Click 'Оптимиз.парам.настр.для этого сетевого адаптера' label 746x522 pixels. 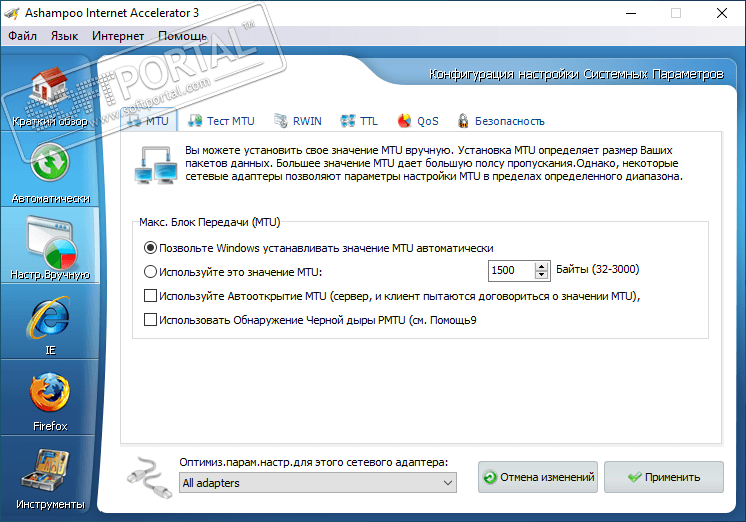pos(314,462)
